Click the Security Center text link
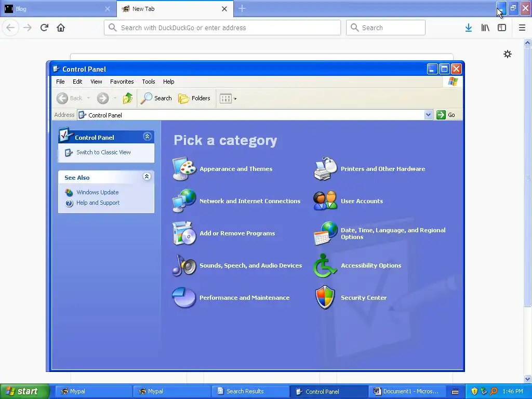Viewport: 532px width, 399px height. click(x=364, y=298)
